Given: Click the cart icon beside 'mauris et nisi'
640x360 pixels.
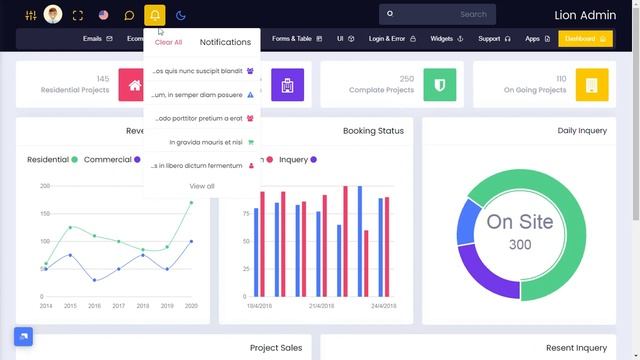Looking at the screenshot, I should [x=251, y=142].
